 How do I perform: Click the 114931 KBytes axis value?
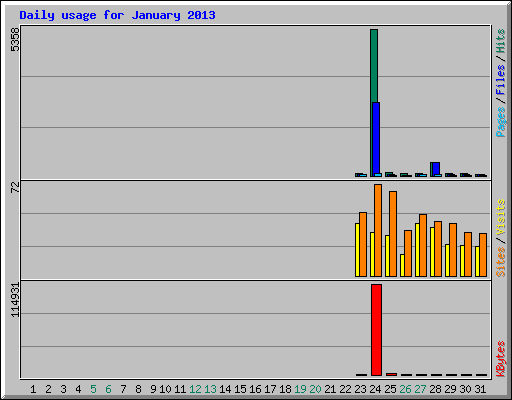coord(15,300)
